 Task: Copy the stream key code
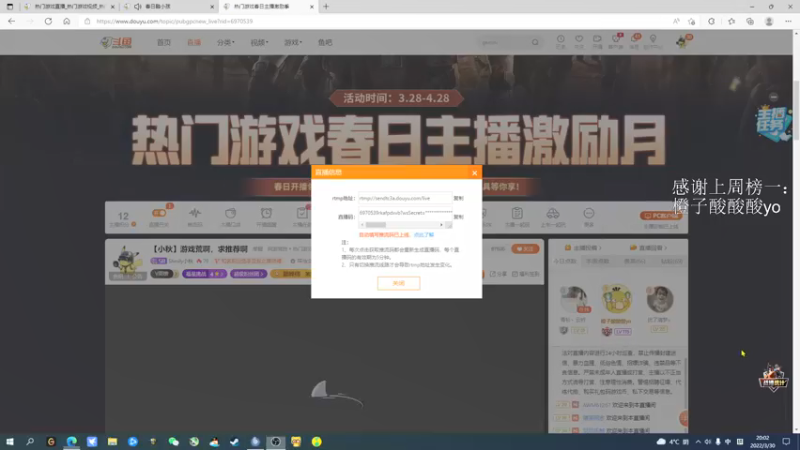pos(458,217)
